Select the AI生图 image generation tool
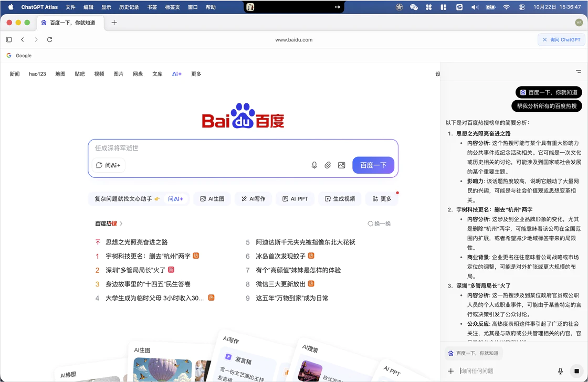This screenshot has height=382, width=588. [212, 198]
